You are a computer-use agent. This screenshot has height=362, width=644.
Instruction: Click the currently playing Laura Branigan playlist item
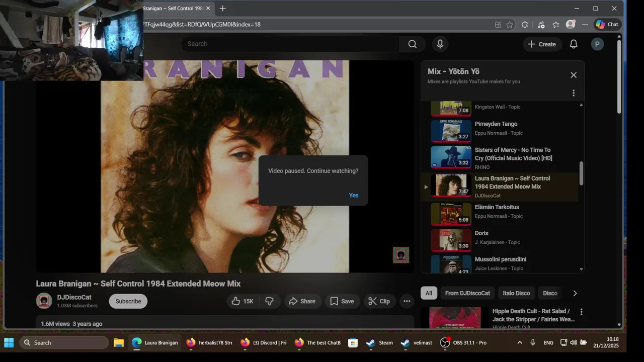[500, 186]
